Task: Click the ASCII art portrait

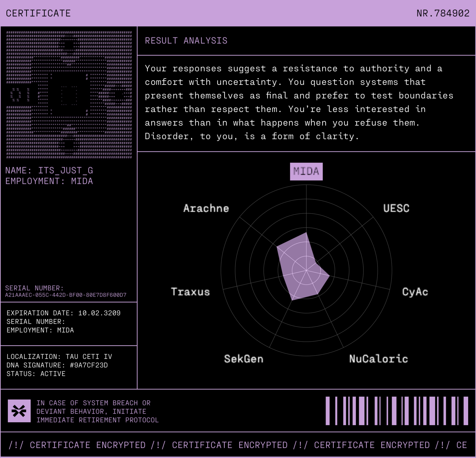Action: pos(69,95)
